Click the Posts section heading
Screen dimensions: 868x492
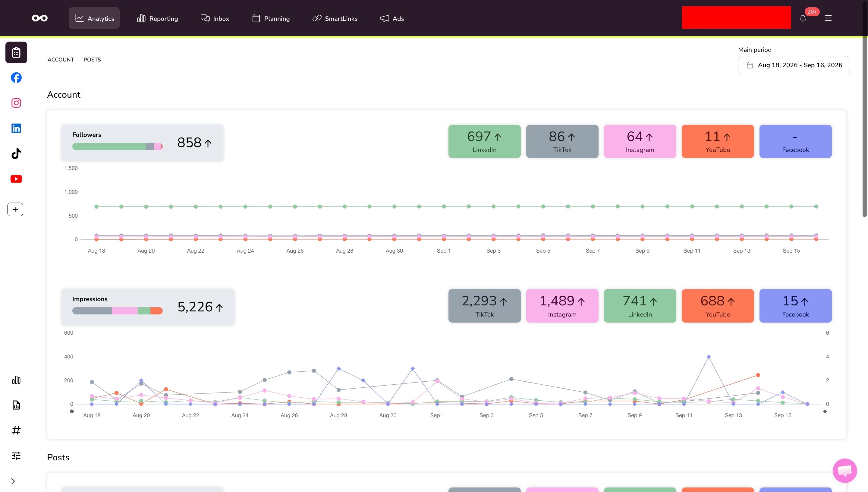coord(58,457)
